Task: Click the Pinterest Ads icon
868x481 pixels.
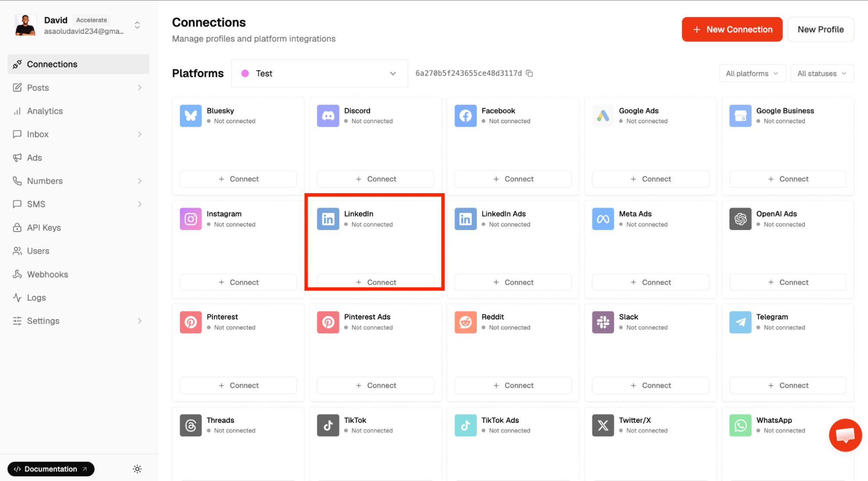Action: tap(328, 322)
